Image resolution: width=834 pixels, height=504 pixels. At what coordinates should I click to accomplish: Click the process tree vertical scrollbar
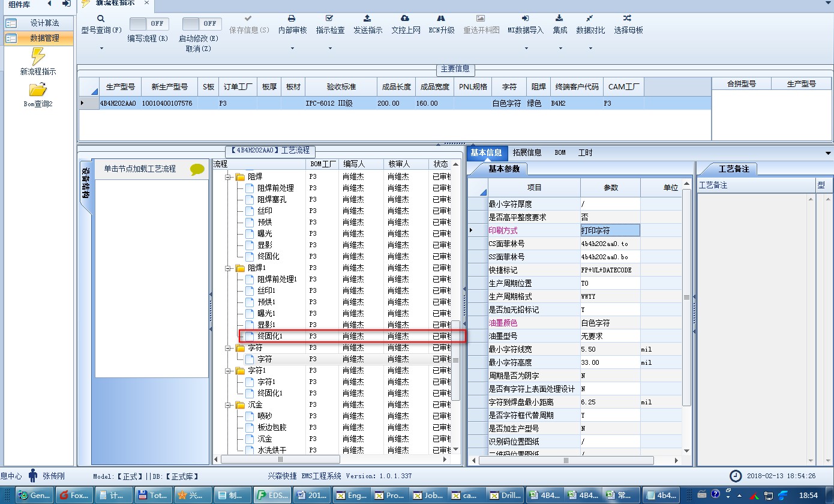(455, 360)
